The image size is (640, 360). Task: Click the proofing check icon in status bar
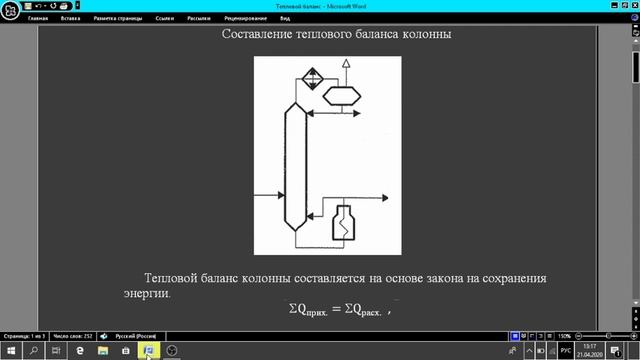pos(104,336)
